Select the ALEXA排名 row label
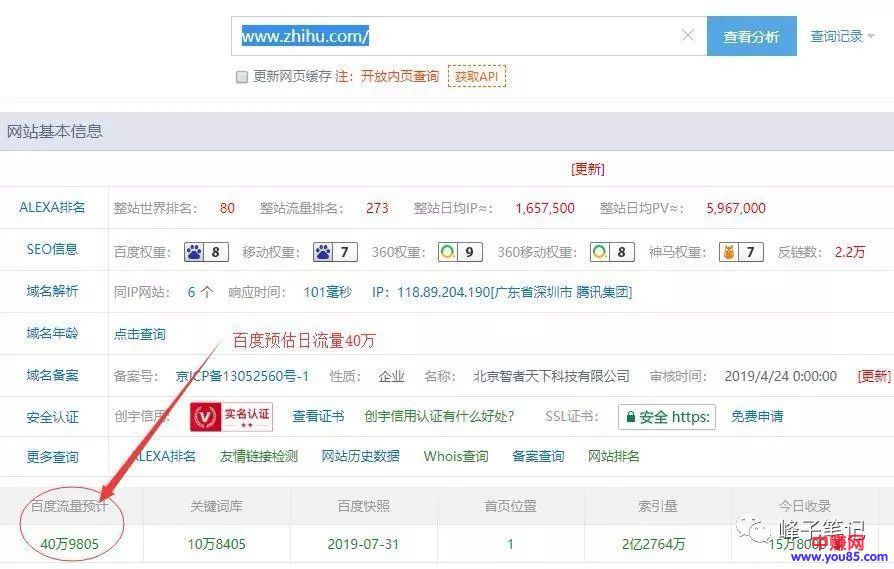The width and height of the screenshot is (894, 569). point(52,208)
